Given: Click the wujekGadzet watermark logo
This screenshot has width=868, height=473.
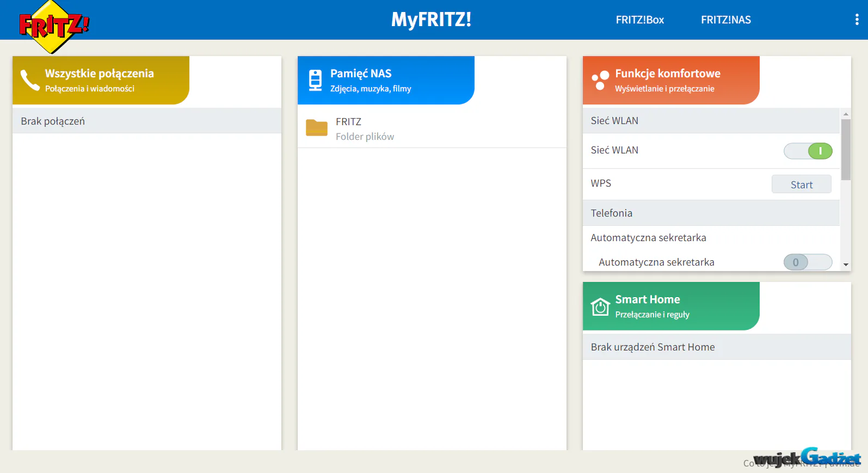Looking at the screenshot, I should coord(807,458).
